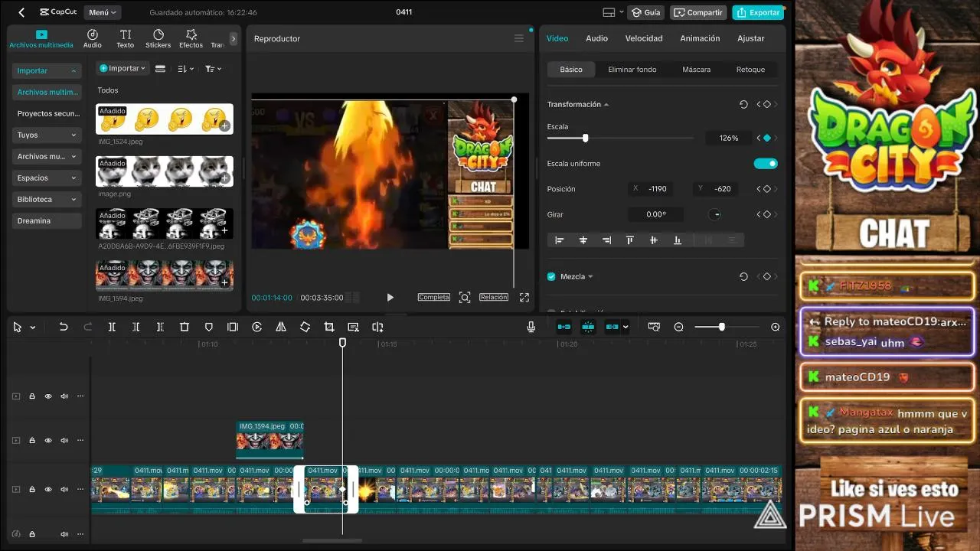Zoom out the timeline
The height and width of the screenshot is (551, 980).
(x=678, y=327)
